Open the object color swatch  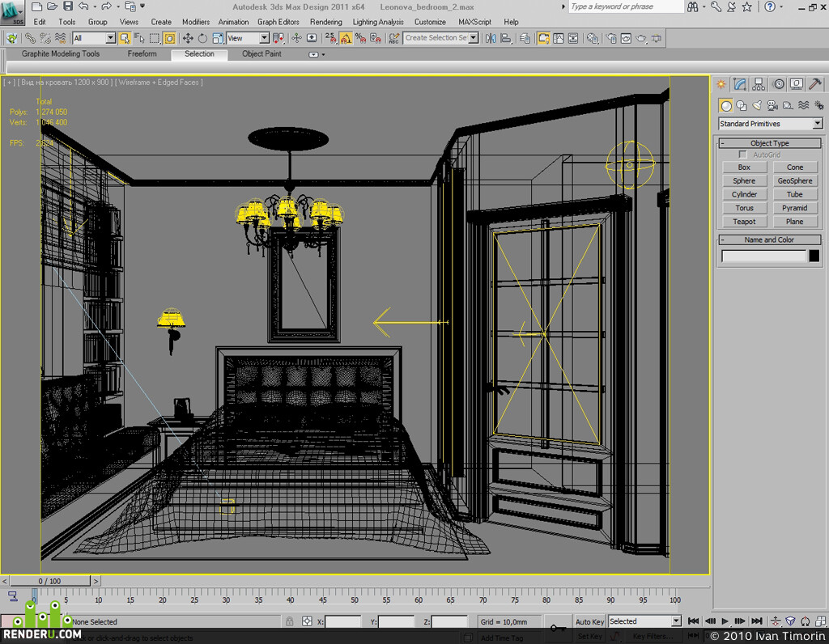pos(814,256)
